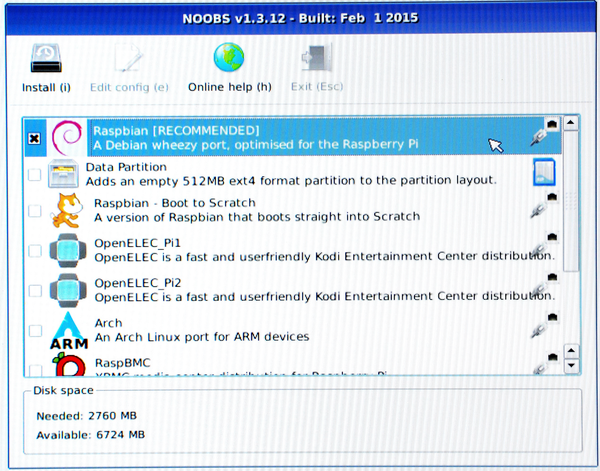Click the bottom scroll-down arrow of OS list
The width and height of the screenshot is (600, 471).
571,365
